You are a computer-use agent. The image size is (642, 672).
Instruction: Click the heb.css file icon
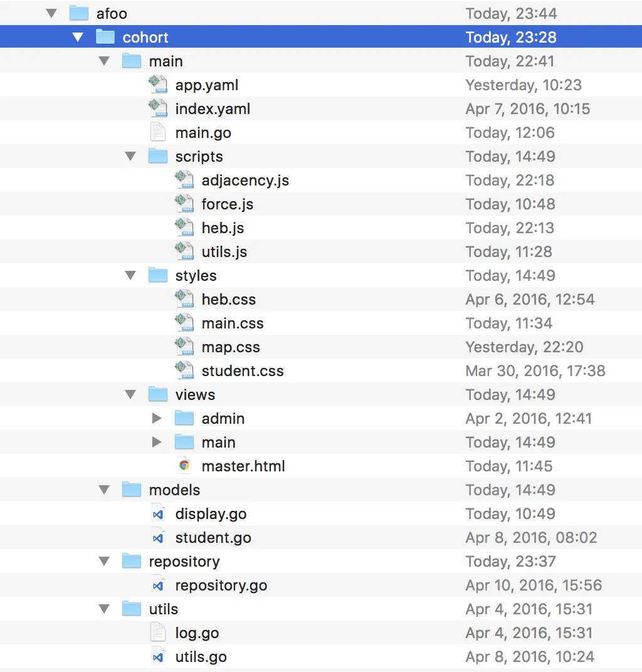pyautogui.click(x=184, y=299)
